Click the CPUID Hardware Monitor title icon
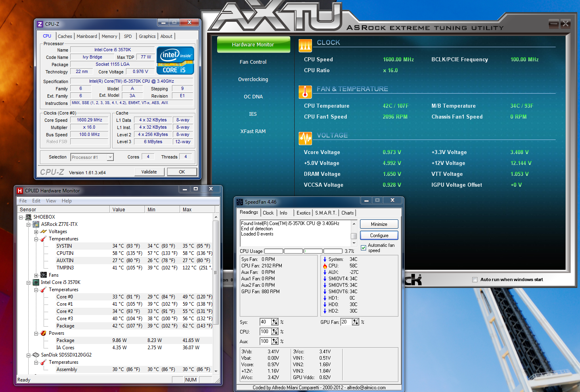 (x=20, y=191)
